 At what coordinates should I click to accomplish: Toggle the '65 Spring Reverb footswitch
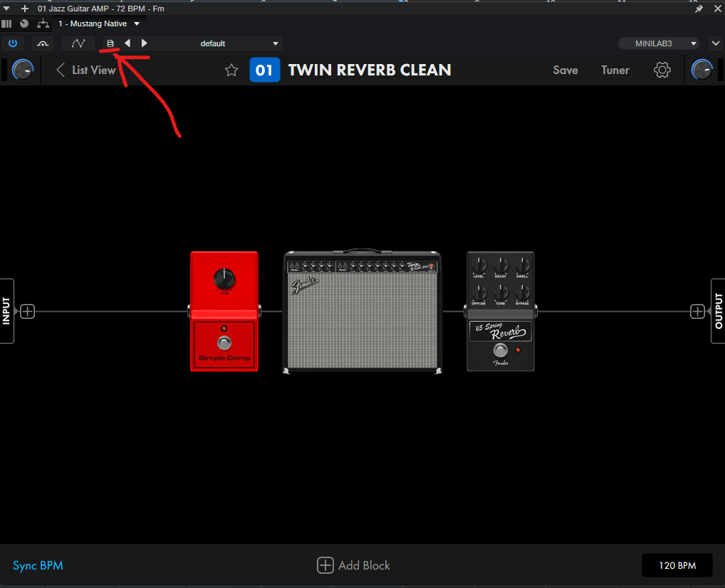coord(501,350)
